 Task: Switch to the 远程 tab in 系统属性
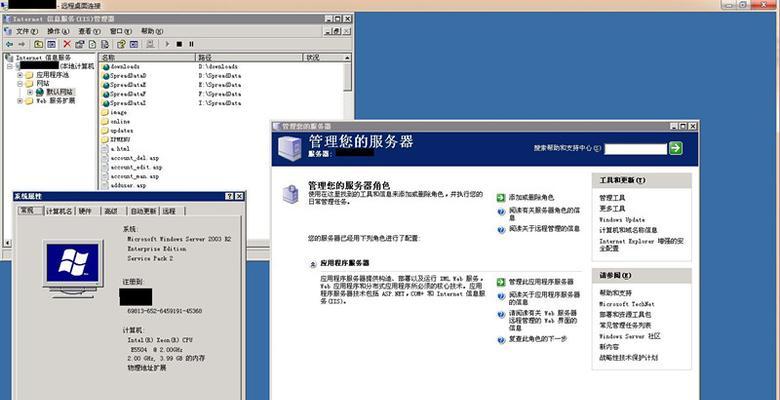tap(171, 211)
